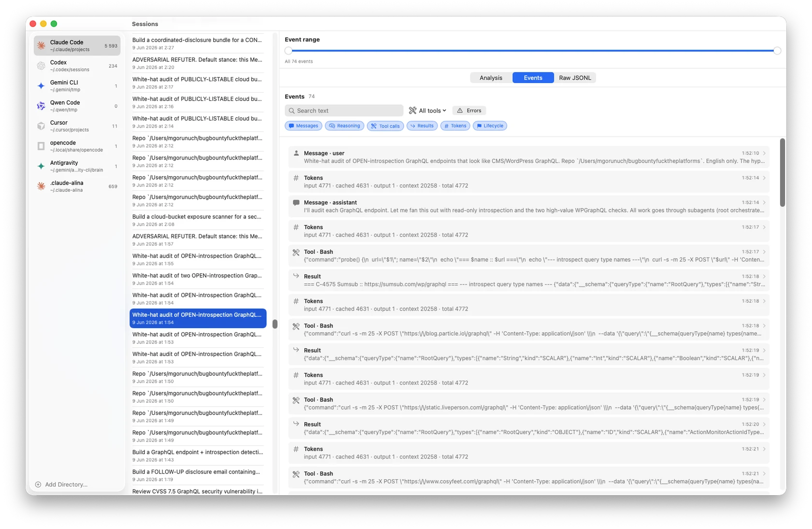Open the All tools dropdown

pyautogui.click(x=428, y=111)
